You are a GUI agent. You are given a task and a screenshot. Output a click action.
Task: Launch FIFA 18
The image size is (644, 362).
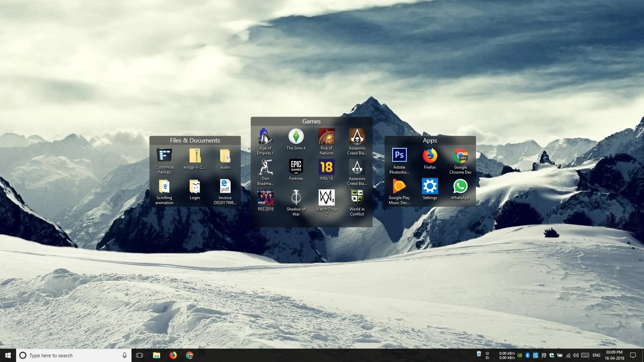(x=326, y=168)
